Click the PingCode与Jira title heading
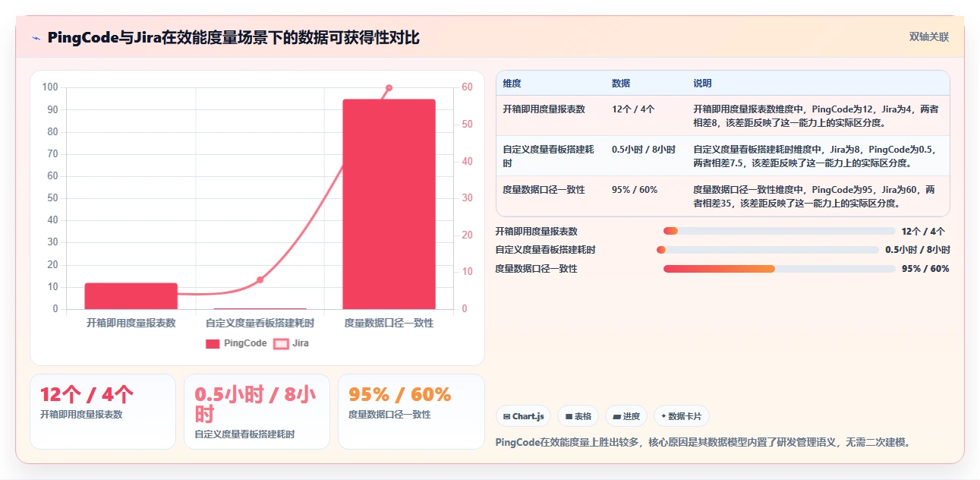Viewport: 980px width, 480px height. tap(233, 38)
